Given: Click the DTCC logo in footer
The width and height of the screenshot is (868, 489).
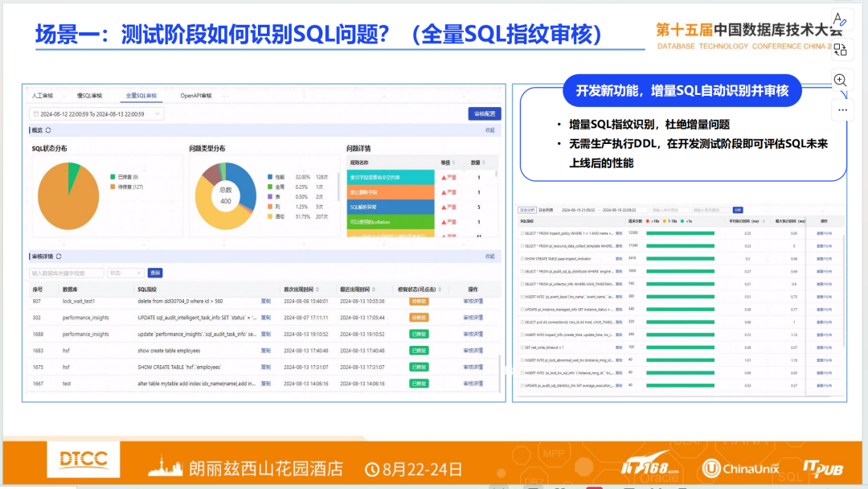Looking at the screenshot, I should [83, 459].
